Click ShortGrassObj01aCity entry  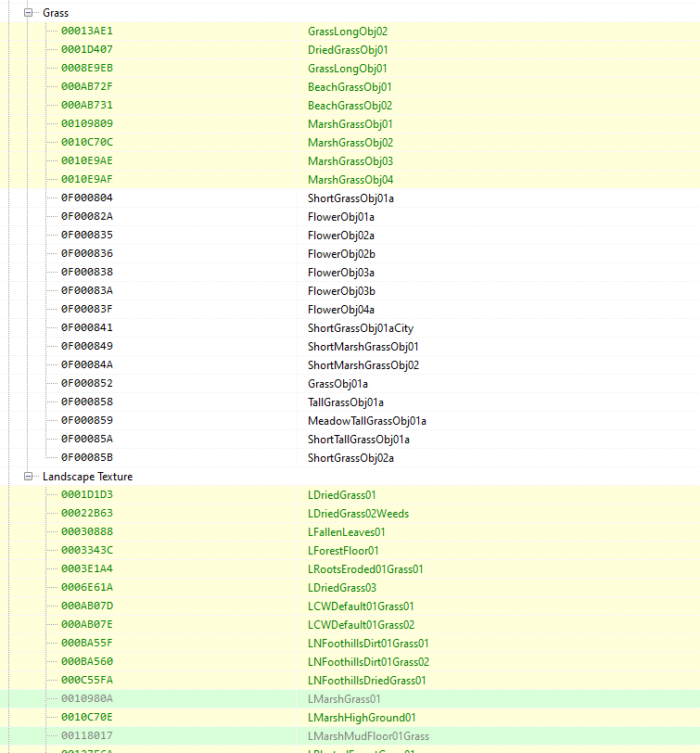pyautogui.click(x=361, y=328)
